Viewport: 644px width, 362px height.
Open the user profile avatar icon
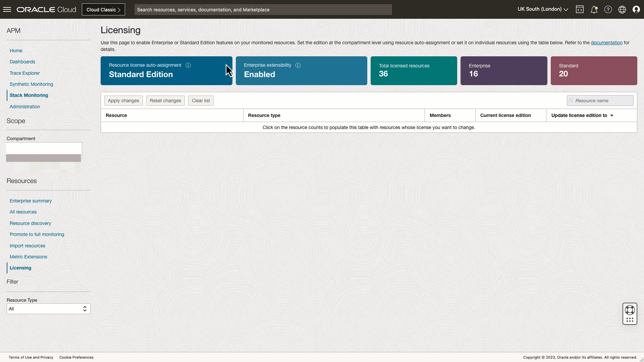coord(636,9)
